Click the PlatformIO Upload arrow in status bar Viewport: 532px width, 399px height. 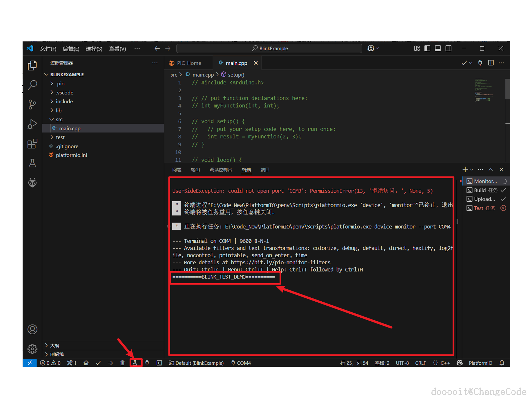pyautogui.click(x=110, y=363)
